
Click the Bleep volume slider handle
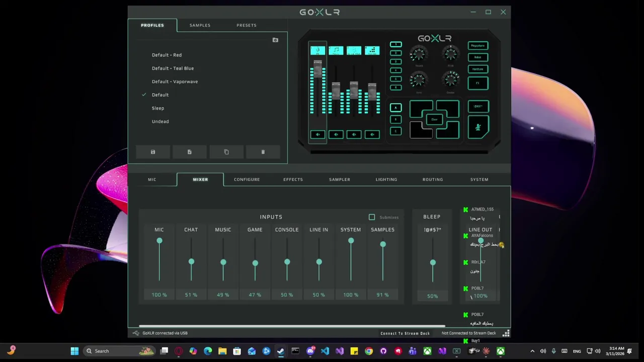[433, 262]
